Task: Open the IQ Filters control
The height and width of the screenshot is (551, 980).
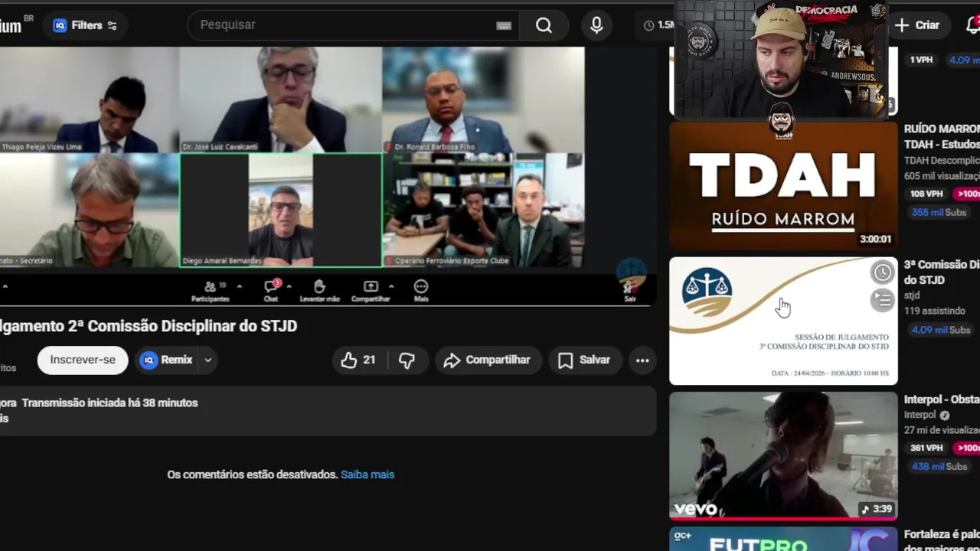Action: (85, 25)
